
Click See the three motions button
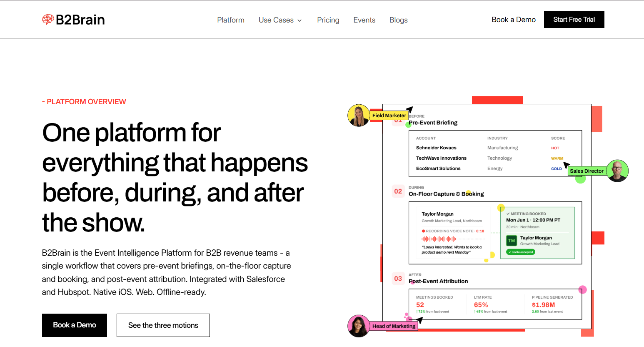coord(163,325)
